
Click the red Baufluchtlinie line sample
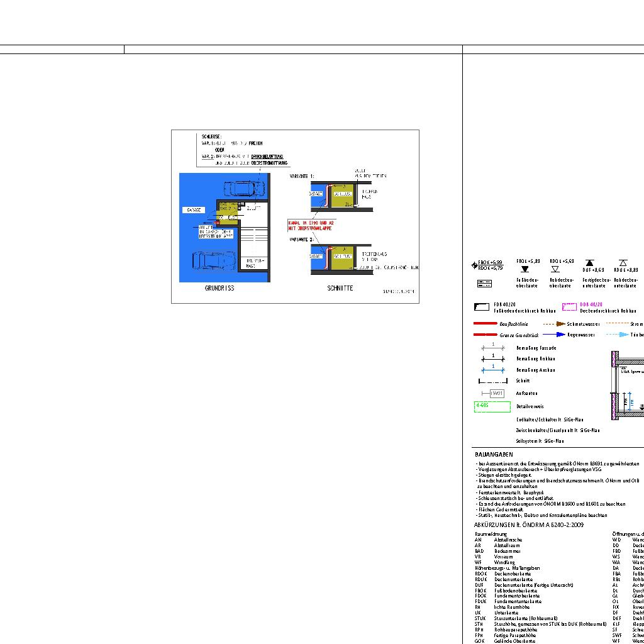pos(486,324)
